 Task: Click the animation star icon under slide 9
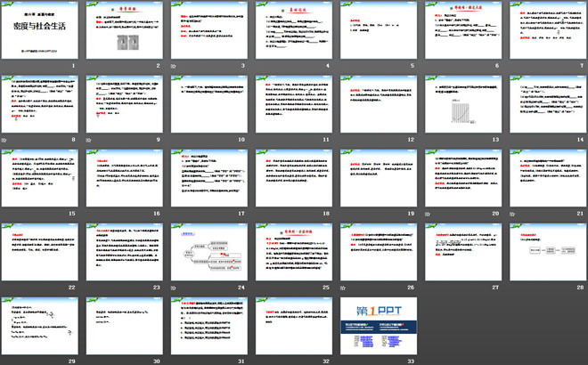point(88,140)
